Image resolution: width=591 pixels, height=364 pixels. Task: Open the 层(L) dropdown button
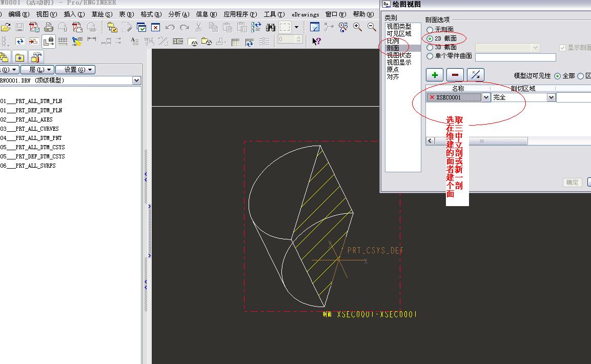click(37, 70)
